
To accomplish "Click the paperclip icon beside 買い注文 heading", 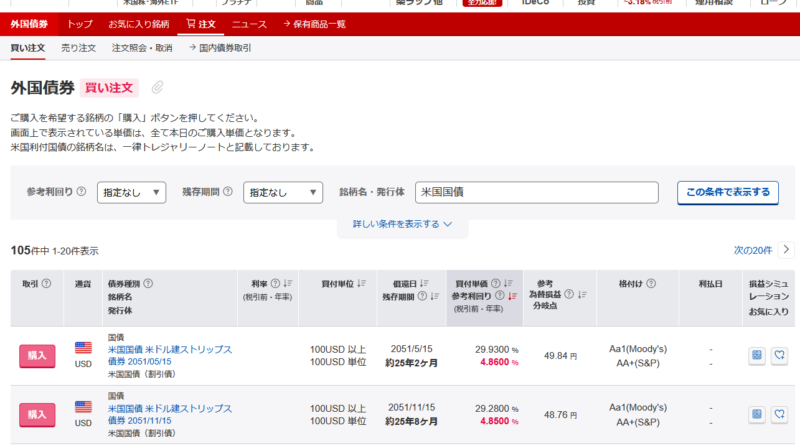I will [157, 88].
